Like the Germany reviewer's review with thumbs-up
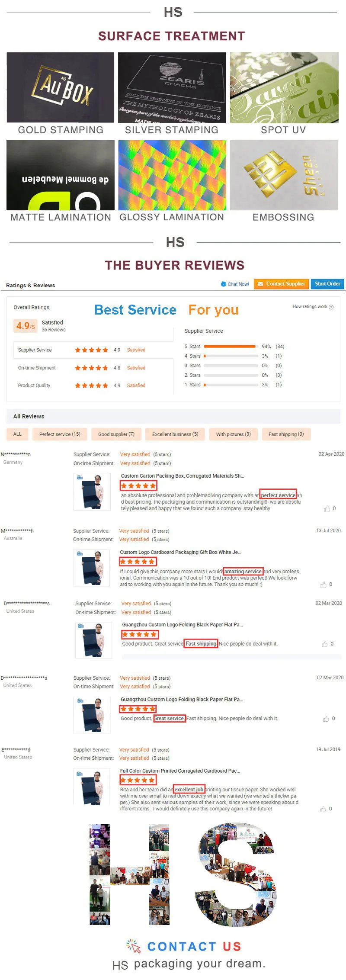Screen dimensions: 346x980 click(x=327, y=509)
